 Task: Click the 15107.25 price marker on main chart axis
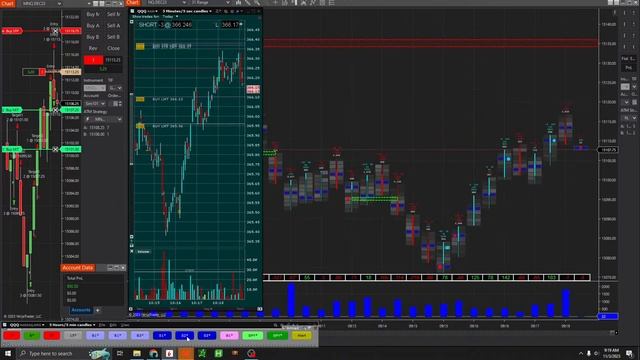[x=608, y=150]
